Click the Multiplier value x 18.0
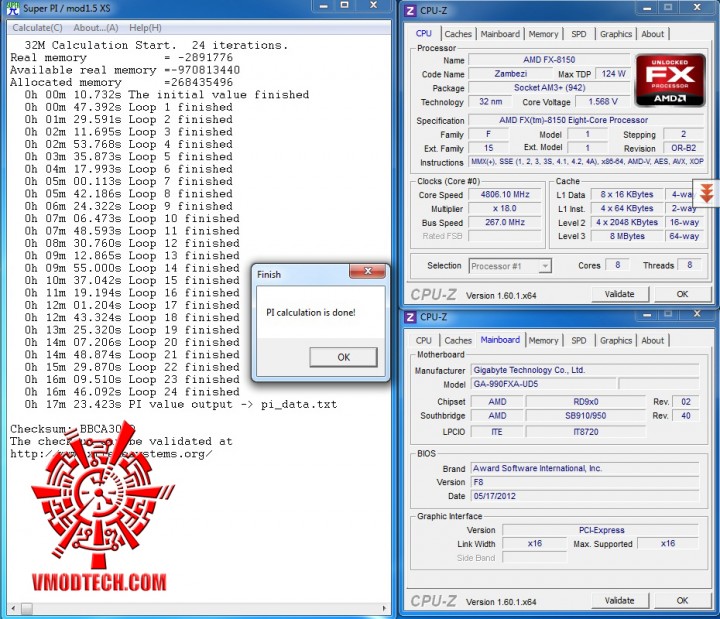720x619 pixels. [505, 208]
